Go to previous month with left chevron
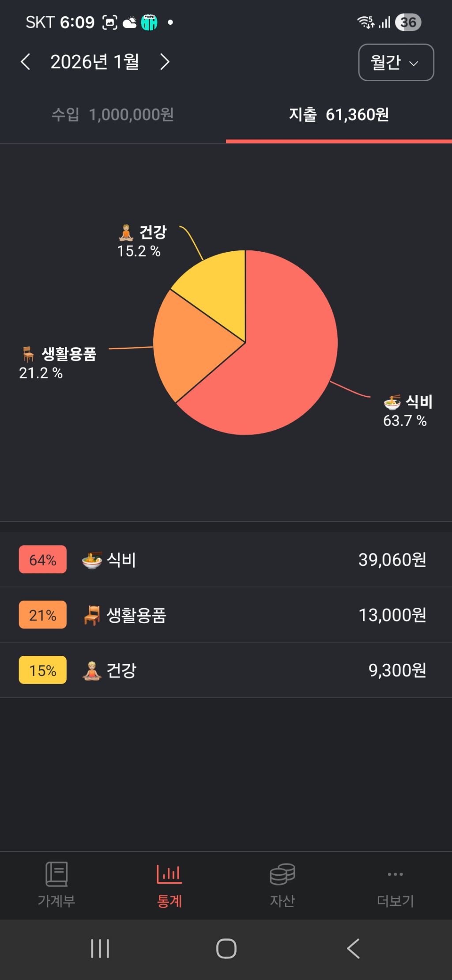The height and width of the screenshot is (980, 452). (x=26, y=62)
